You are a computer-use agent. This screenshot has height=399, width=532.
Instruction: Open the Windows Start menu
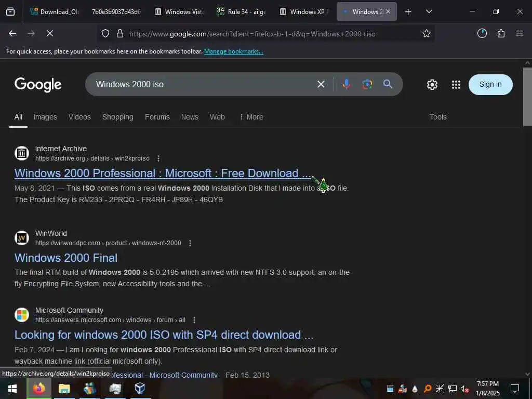[12, 389]
